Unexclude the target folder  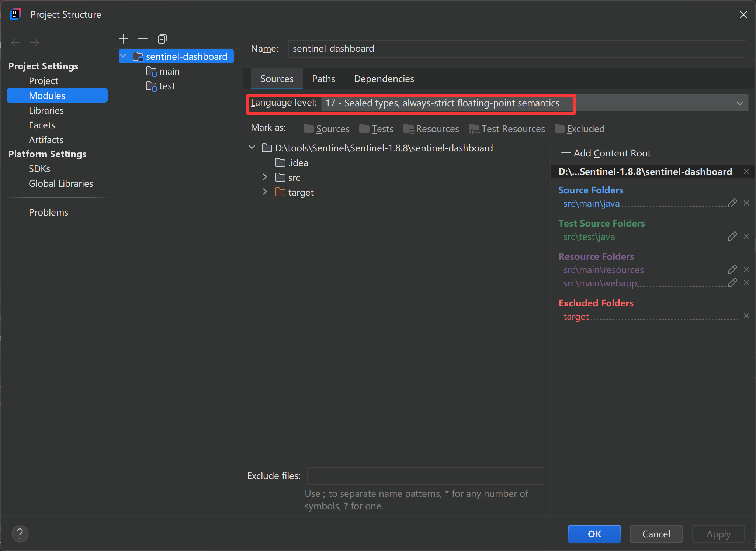[x=746, y=316]
